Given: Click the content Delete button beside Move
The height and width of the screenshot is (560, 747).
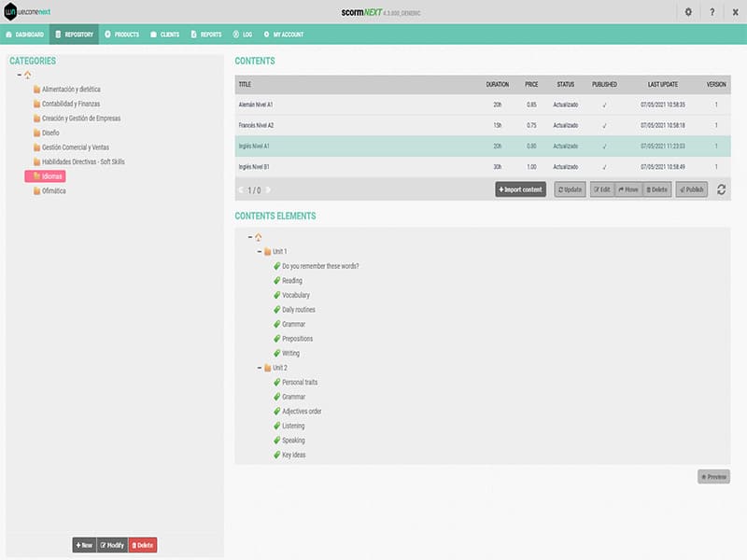Looking at the screenshot, I should [x=657, y=189].
